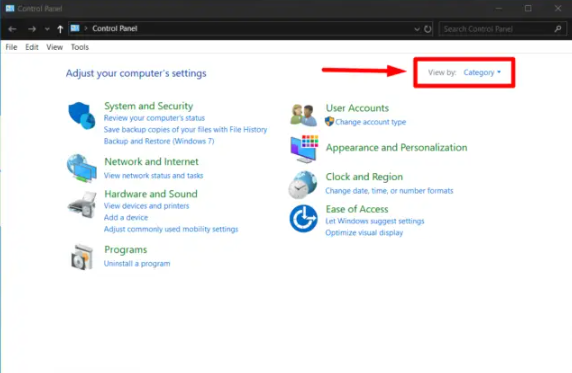Open Ease of Access category
Screen dimensions: 572x373
click(x=357, y=209)
